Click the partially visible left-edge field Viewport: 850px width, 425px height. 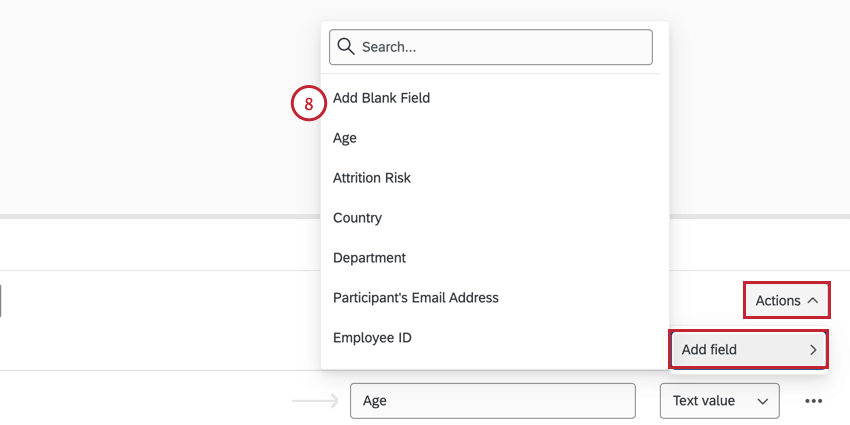tap(1, 300)
